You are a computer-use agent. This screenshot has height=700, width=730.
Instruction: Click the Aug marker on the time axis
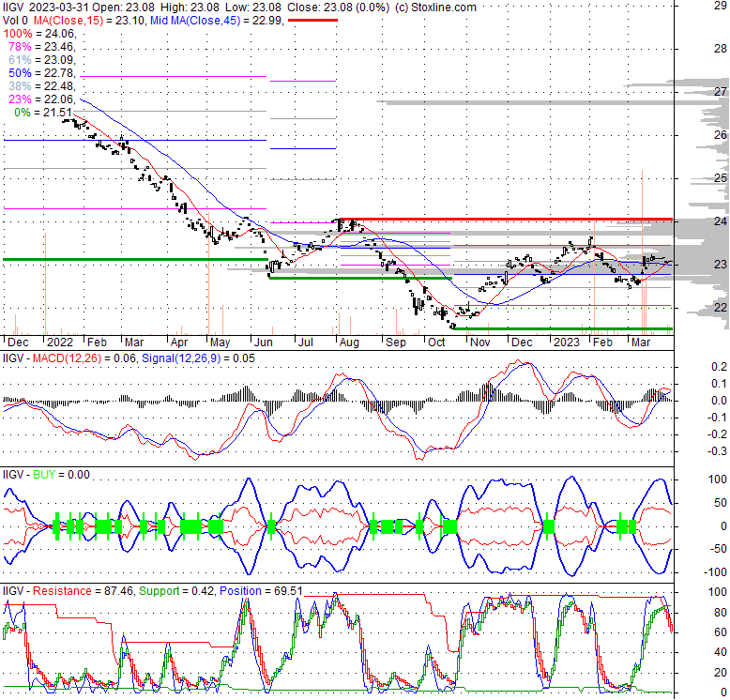[x=349, y=342]
